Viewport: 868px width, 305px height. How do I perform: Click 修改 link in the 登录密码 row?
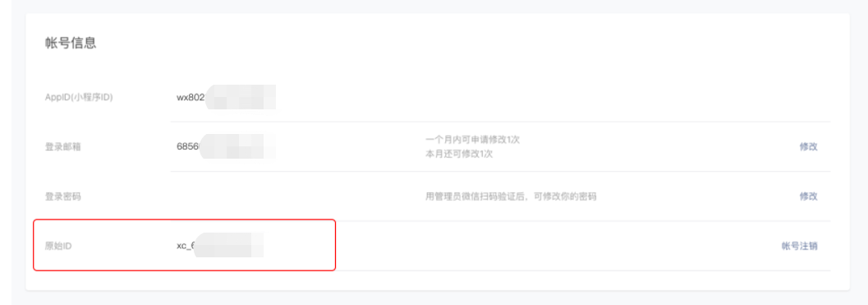(x=808, y=196)
